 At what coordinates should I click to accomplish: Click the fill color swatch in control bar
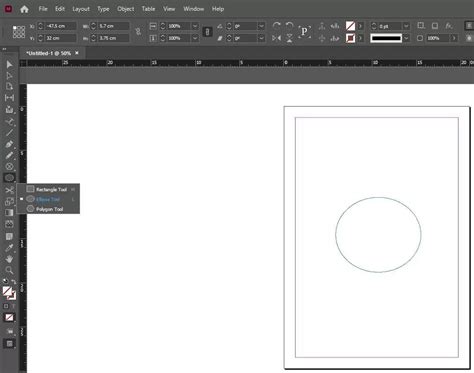click(x=350, y=26)
